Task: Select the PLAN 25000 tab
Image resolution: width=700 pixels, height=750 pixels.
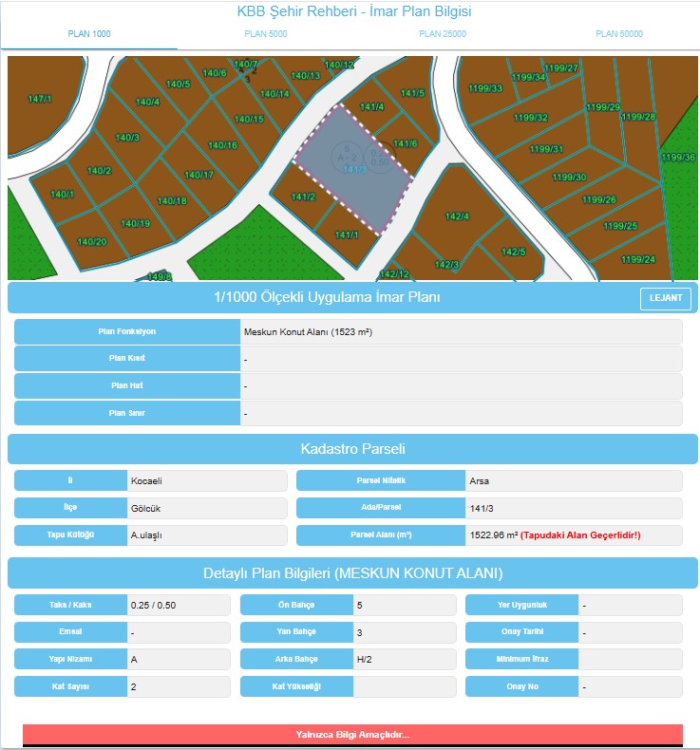Action: point(442,34)
